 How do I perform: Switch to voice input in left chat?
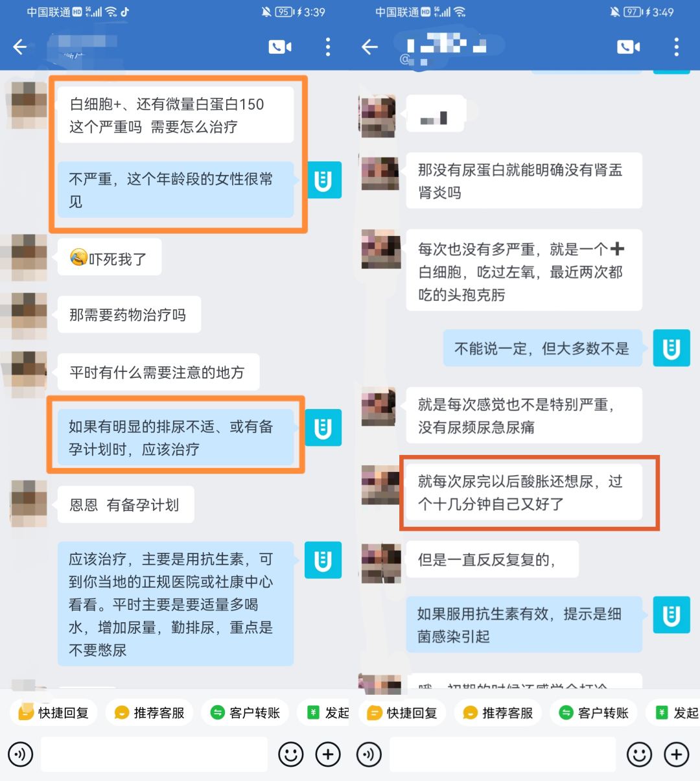(x=21, y=754)
